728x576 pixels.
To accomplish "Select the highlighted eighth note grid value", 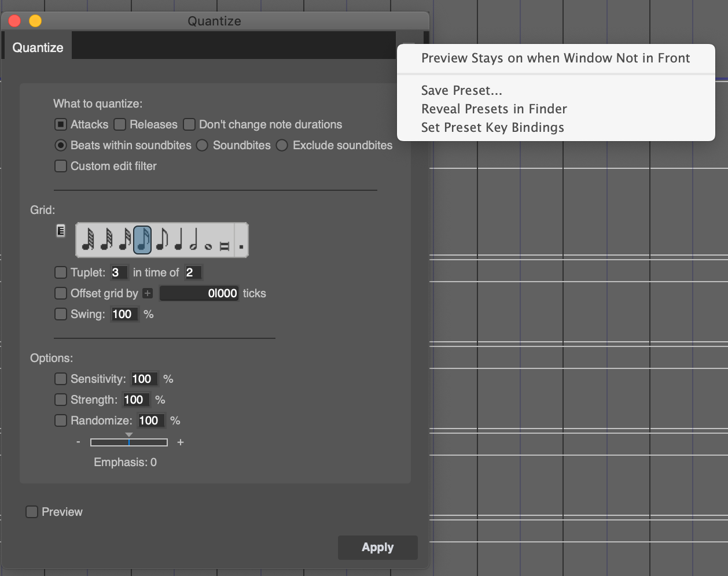I will 142,240.
